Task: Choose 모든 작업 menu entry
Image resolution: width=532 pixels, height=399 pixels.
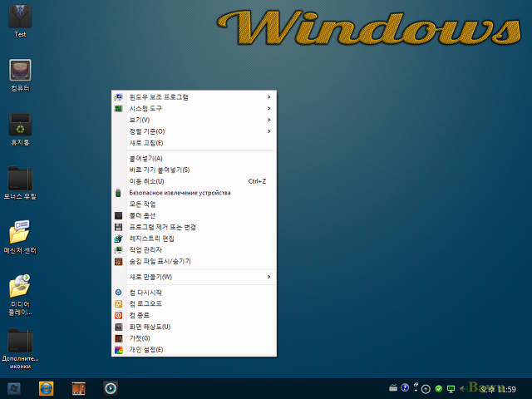Action: (194, 204)
